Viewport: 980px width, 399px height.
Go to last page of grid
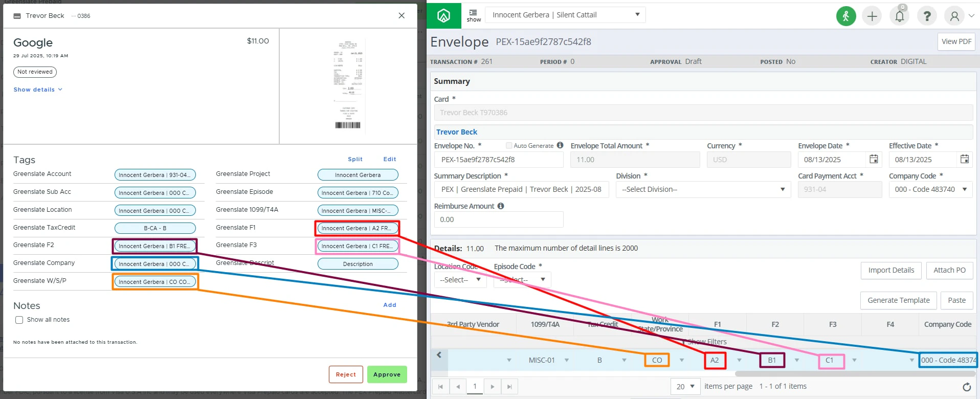coord(509,386)
